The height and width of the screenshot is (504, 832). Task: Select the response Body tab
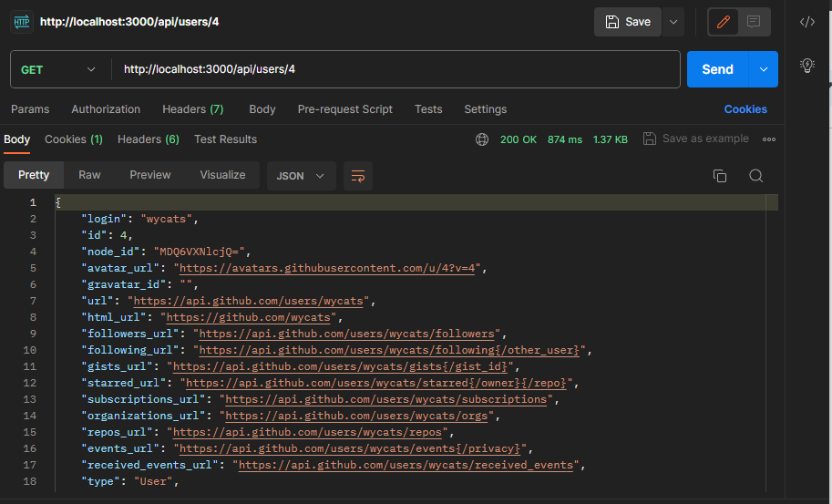17,139
